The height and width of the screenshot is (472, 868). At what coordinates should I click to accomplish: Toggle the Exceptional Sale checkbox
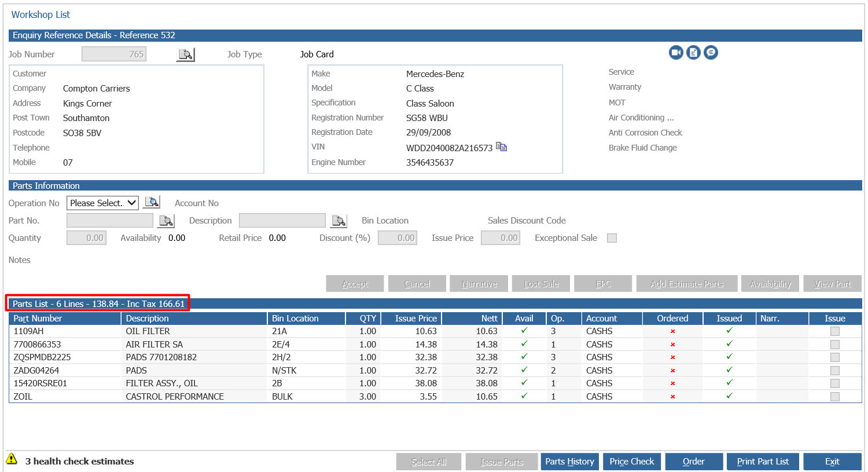coord(612,238)
